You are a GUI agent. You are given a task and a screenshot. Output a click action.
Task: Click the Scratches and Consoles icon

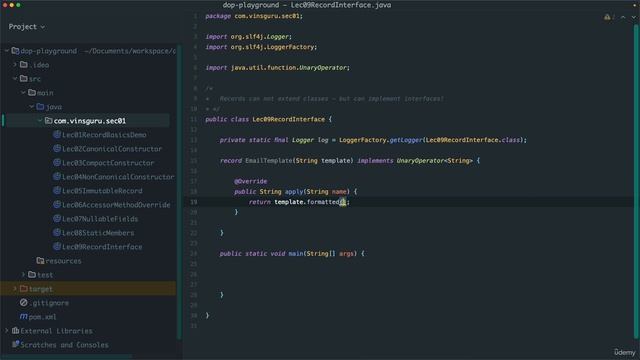click(x=16, y=344)
